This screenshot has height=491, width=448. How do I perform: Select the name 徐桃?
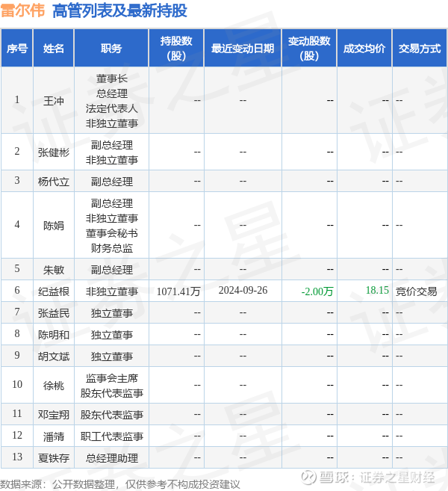[x=54, y=386]
